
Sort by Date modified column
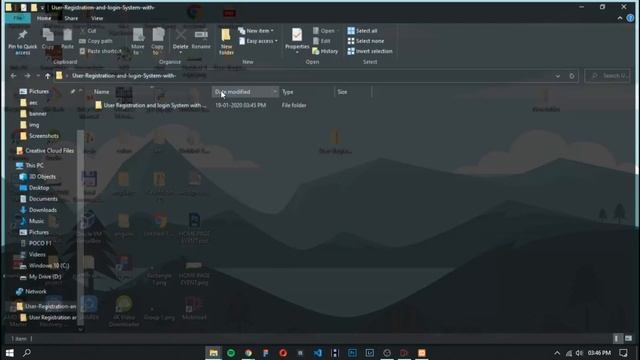coord(245,92)
